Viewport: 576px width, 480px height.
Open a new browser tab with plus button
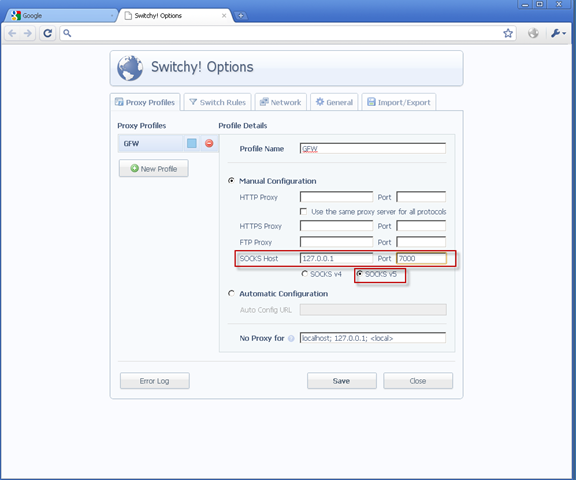(x=241, y=15)
